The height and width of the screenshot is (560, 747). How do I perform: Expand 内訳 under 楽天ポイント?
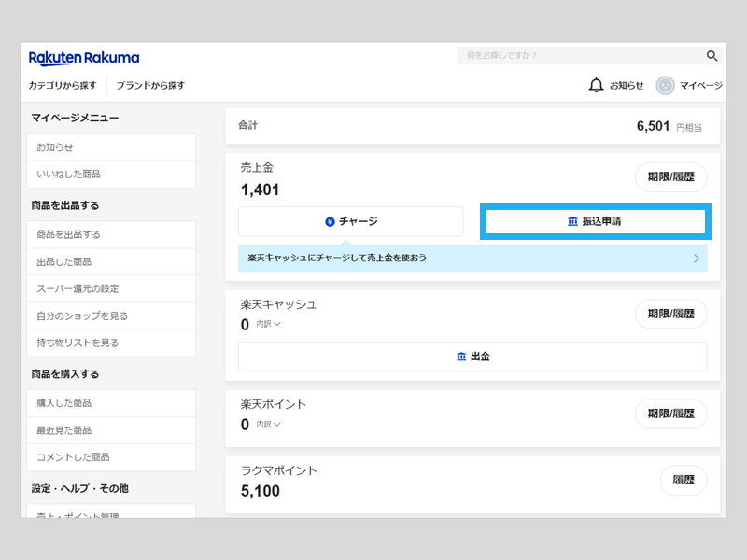tap(268, 425)
